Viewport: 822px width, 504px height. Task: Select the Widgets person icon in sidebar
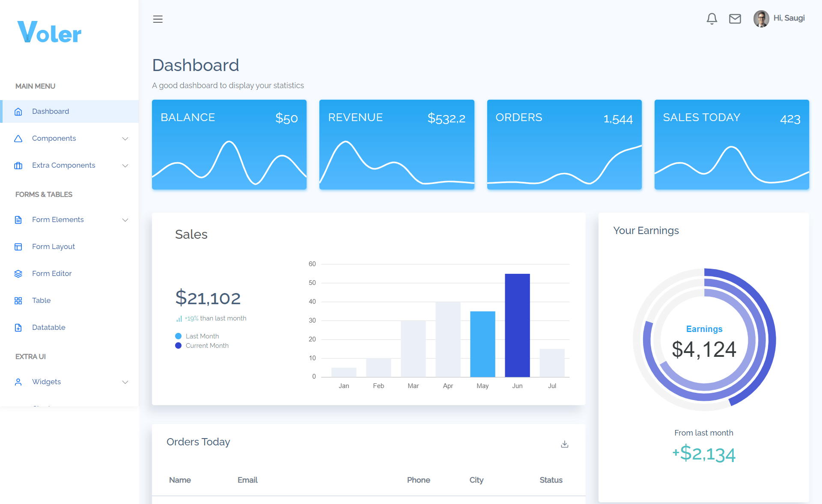point(18,382)
